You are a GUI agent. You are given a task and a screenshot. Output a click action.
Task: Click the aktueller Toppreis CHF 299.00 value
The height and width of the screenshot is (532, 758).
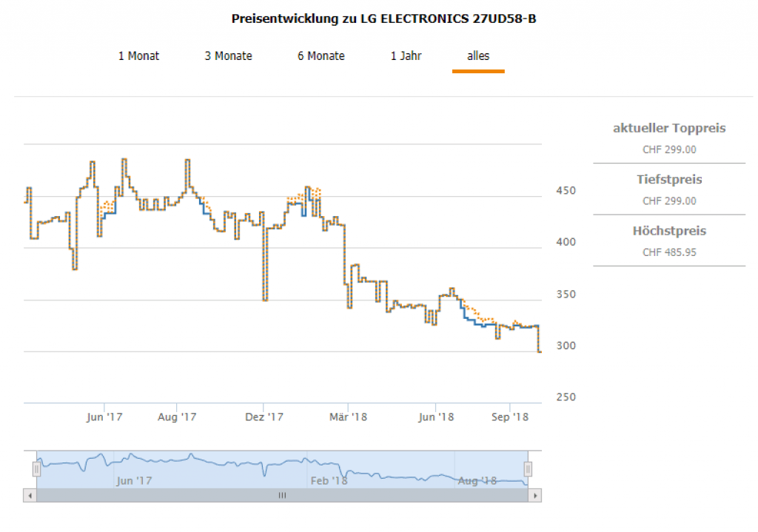[x=669, y=149]
